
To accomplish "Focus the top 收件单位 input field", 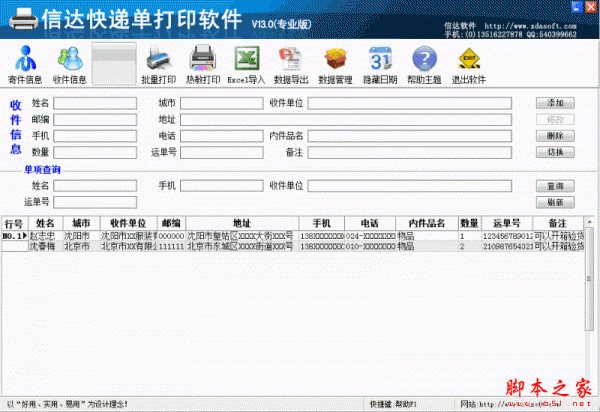I will (410, 103).
